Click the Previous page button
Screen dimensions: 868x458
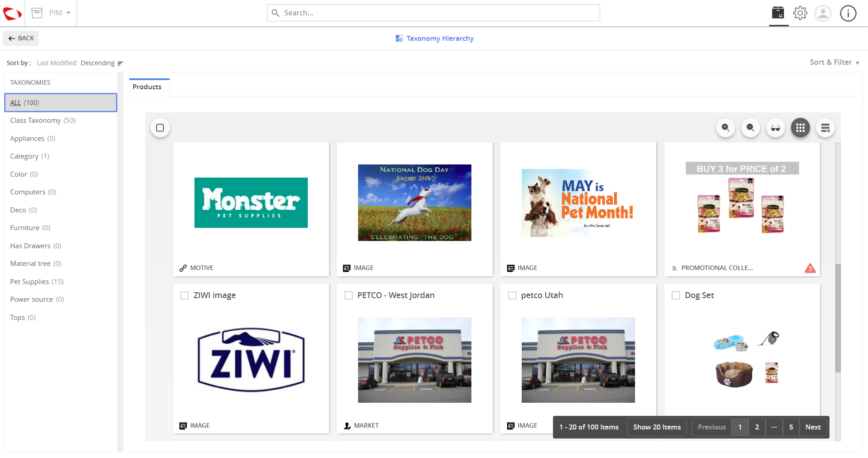[x=712, y=427]
